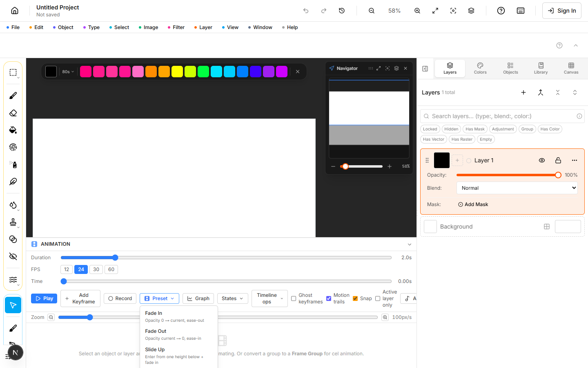The height and width of the screenshot is (368, 588).
Task: Select the feather pen tool
Action: 13,182
